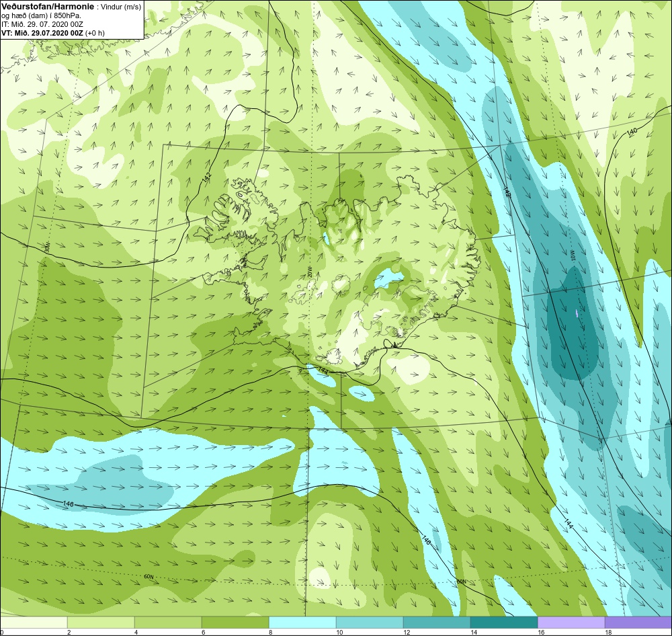
Task: Click the lavender 16–18 m/s legend swatch
Action: (x=571, y=622)
